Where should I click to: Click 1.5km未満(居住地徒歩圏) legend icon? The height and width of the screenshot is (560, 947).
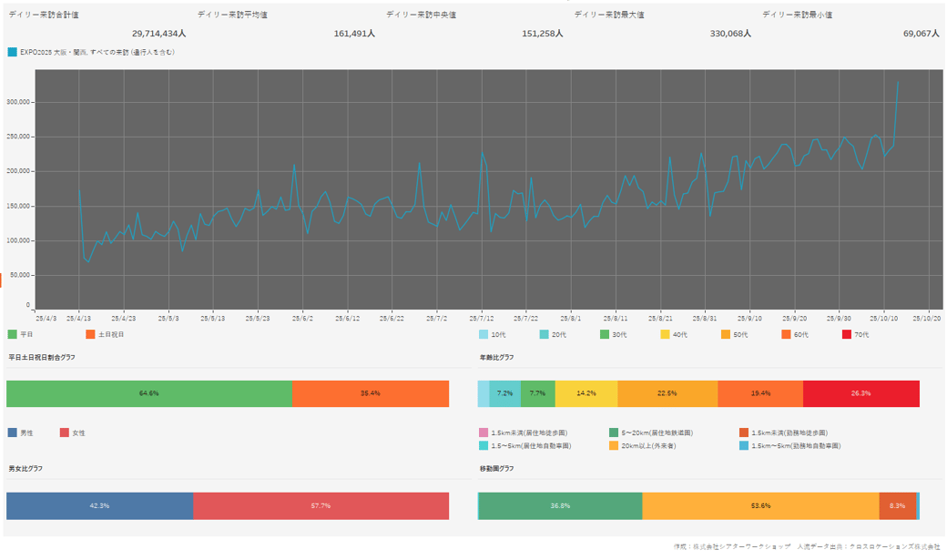(x=483, y=433)
